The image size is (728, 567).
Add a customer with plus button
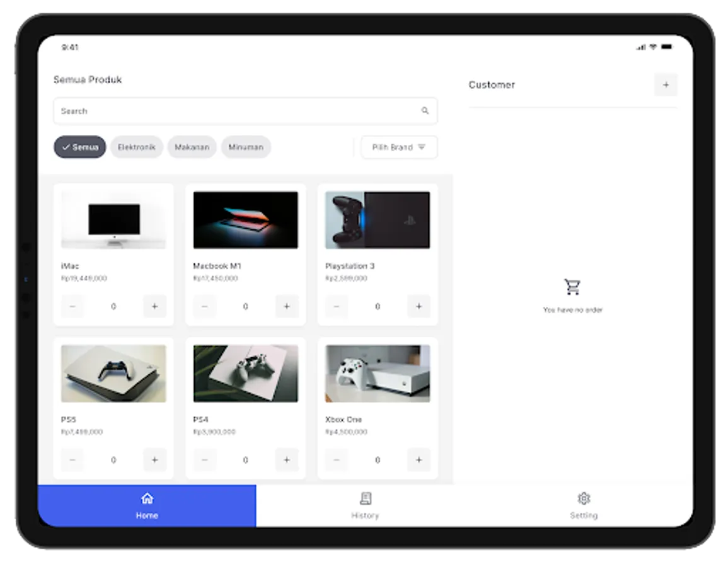666,85
